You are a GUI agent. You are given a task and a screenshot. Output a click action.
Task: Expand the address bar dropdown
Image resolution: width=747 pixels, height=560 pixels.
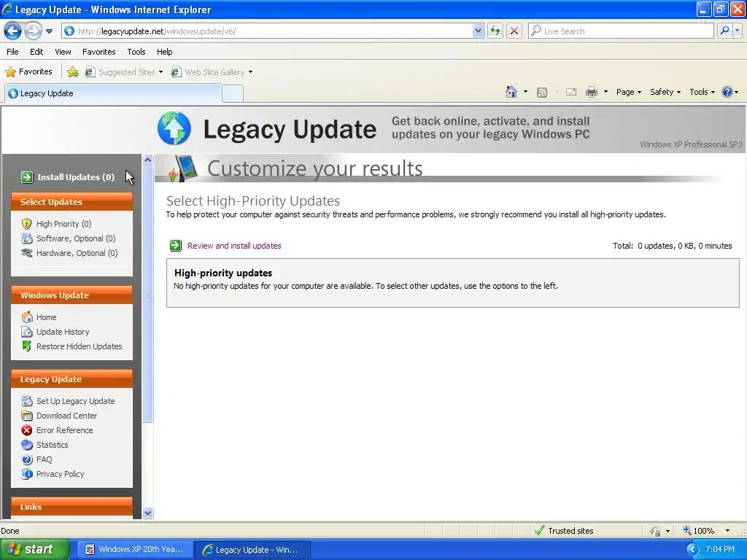(x=478, y=31)
